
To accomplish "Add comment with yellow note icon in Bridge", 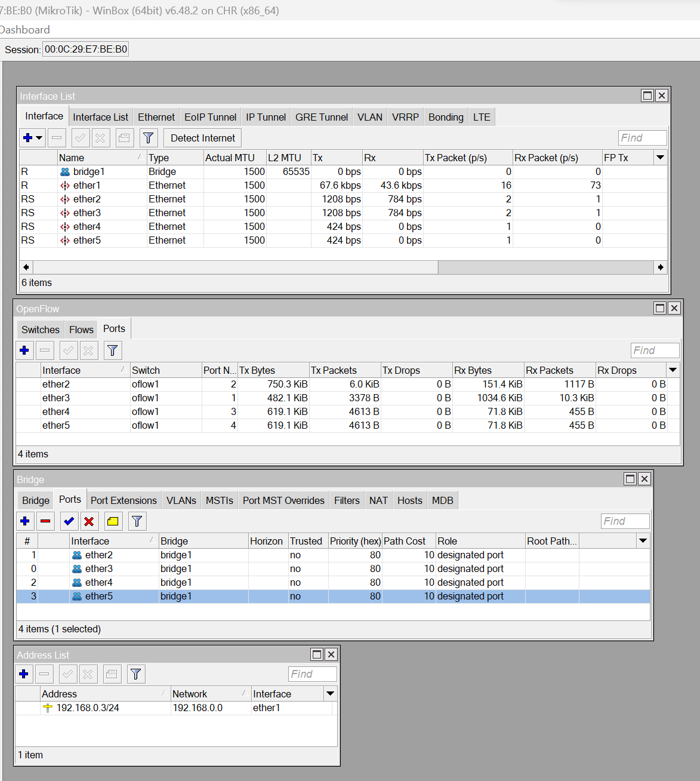I will pos(113,521).
